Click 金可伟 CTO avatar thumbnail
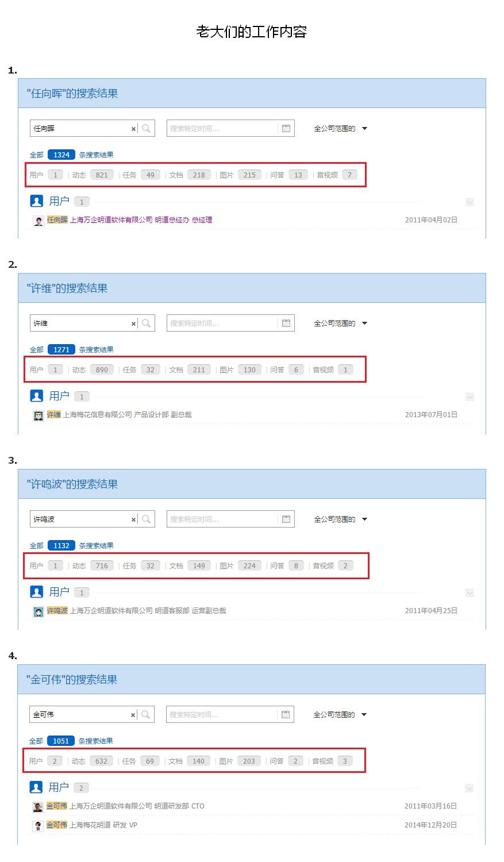Screen dimensions: 504x862 coord(38,807)
